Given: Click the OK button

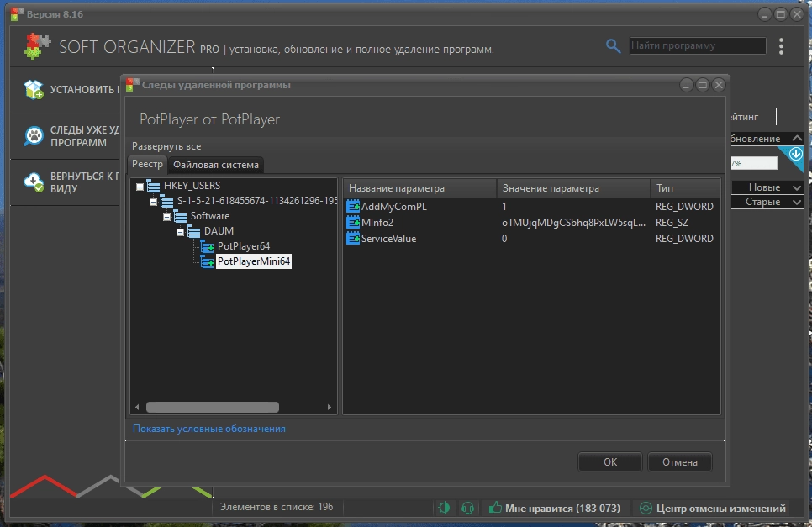Looking at the screenshot, I should [x=610, y=461].
